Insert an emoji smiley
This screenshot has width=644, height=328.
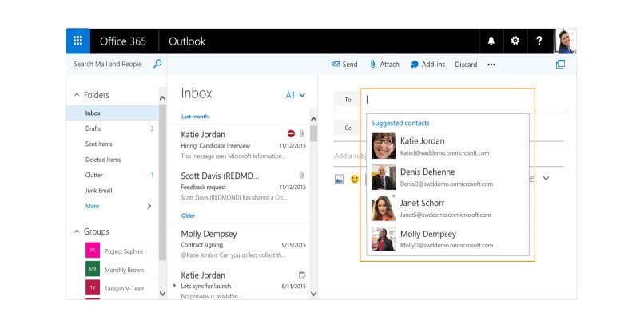coord(355,179)
